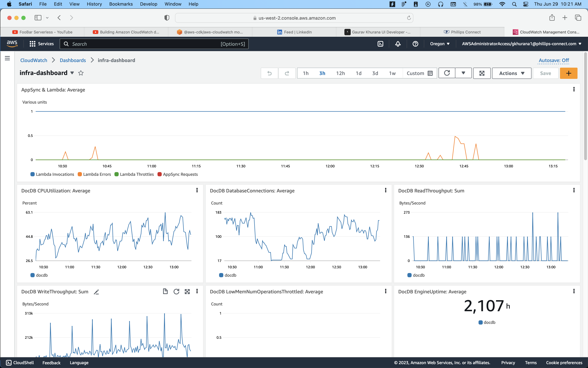
Task: Edit the DocDB WriteThroughput widget title
Action: 96,292
